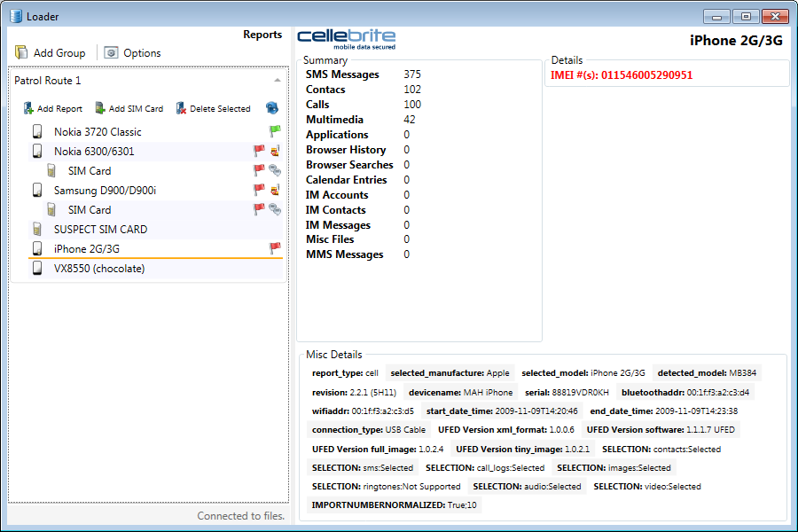Click the end_date_time entry
The height and width of the screenshot is (532, 798).
pos(663,411)
